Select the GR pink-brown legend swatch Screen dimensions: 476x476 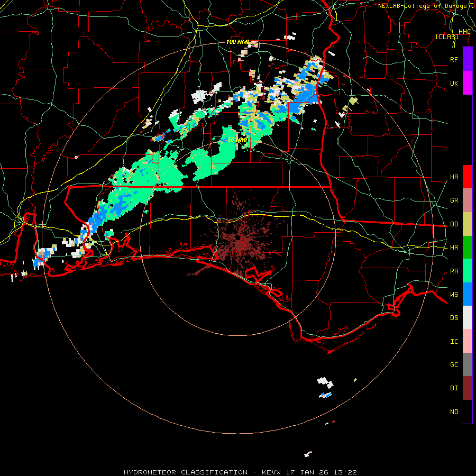467,200
